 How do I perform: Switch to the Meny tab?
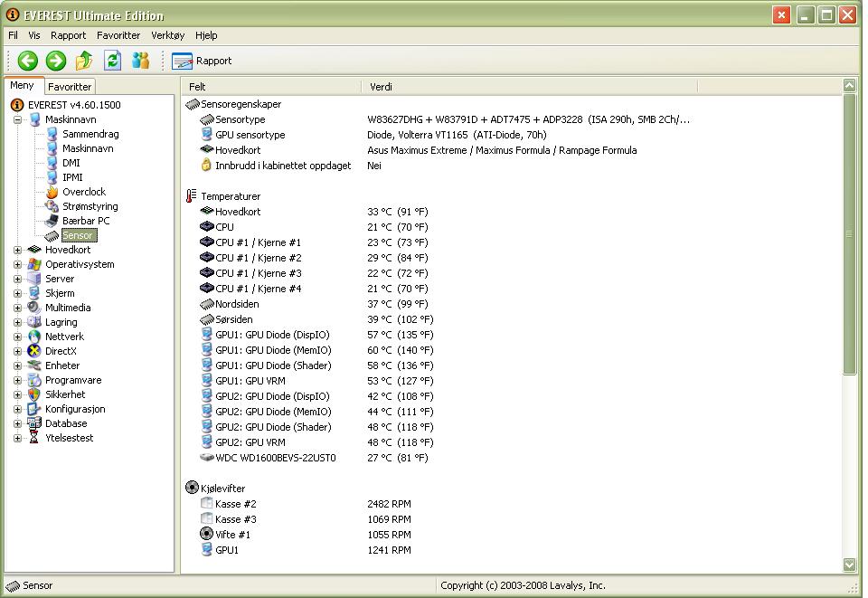(22, 85)
